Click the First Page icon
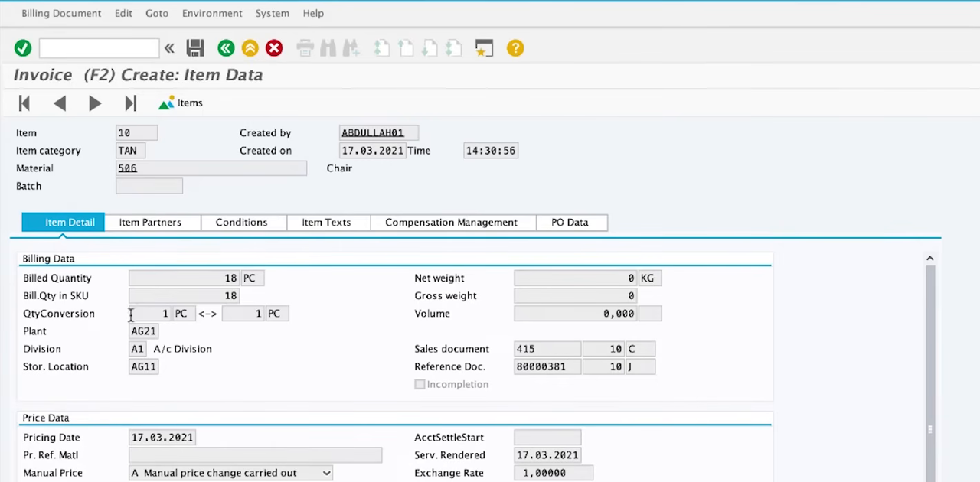 click(381, 48)
